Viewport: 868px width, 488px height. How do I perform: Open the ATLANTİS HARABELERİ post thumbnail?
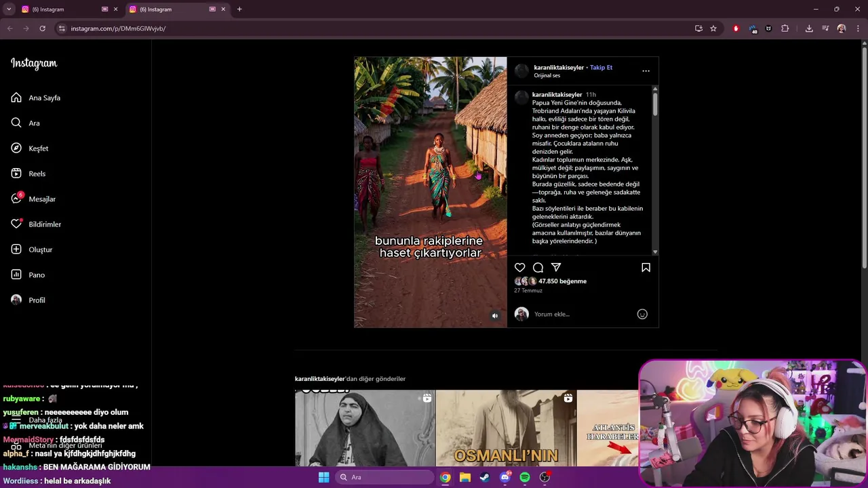608,428
